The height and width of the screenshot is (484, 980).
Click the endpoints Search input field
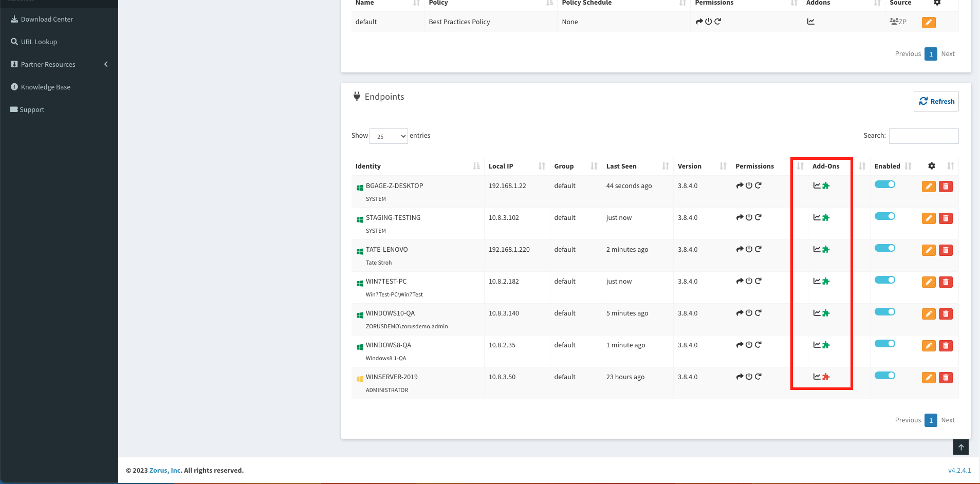coord(923,136)
